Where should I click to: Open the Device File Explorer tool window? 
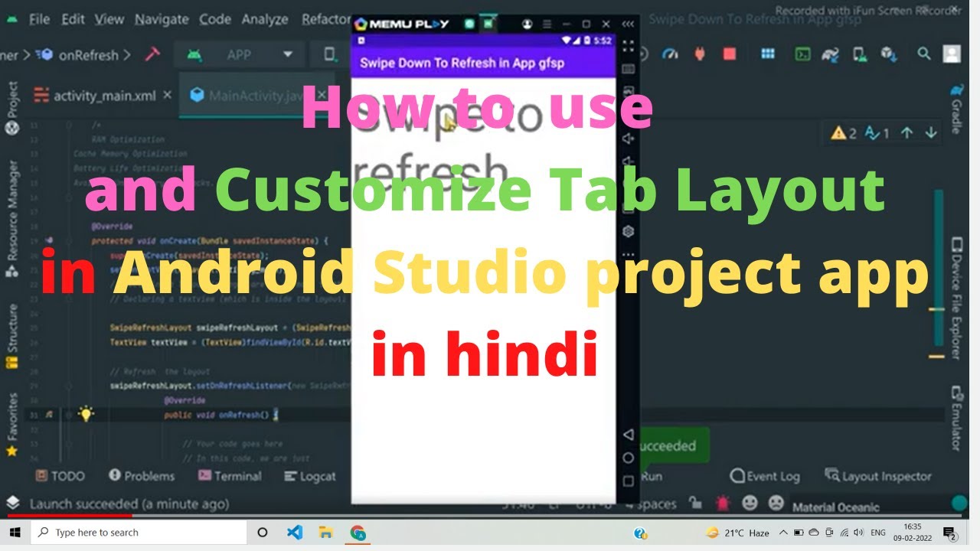pos(956,297)
